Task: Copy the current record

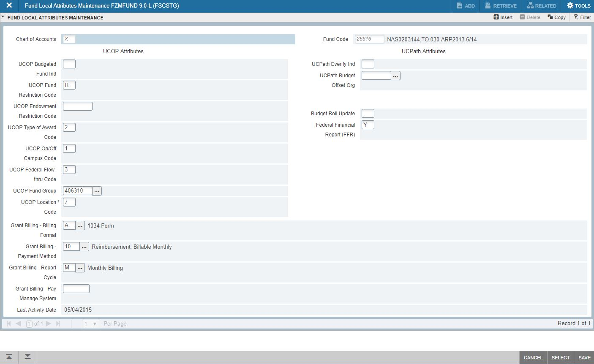Action: pyautogui.click(x=556, y=17)
